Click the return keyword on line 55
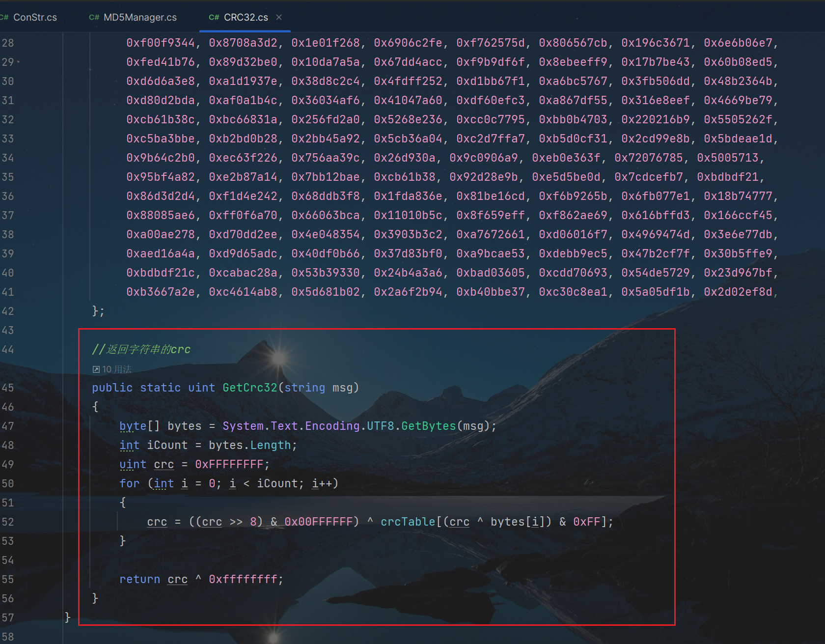This screenshot has width=825, height=644. tap(140, 579)
